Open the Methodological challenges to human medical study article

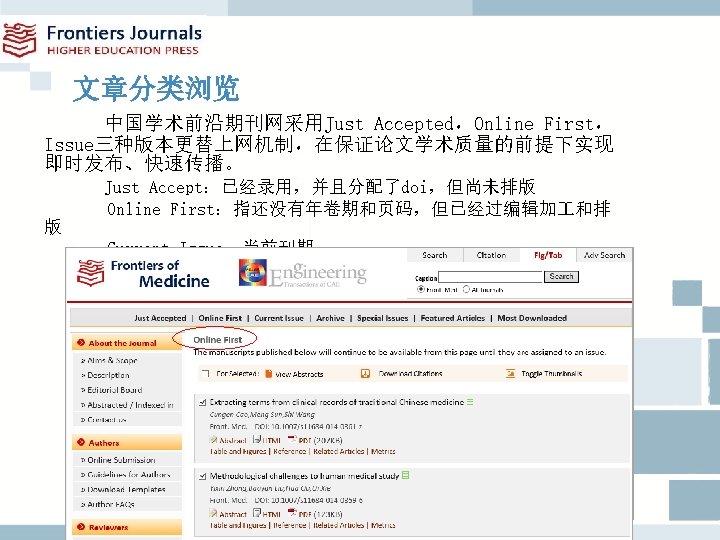[304, 476]
